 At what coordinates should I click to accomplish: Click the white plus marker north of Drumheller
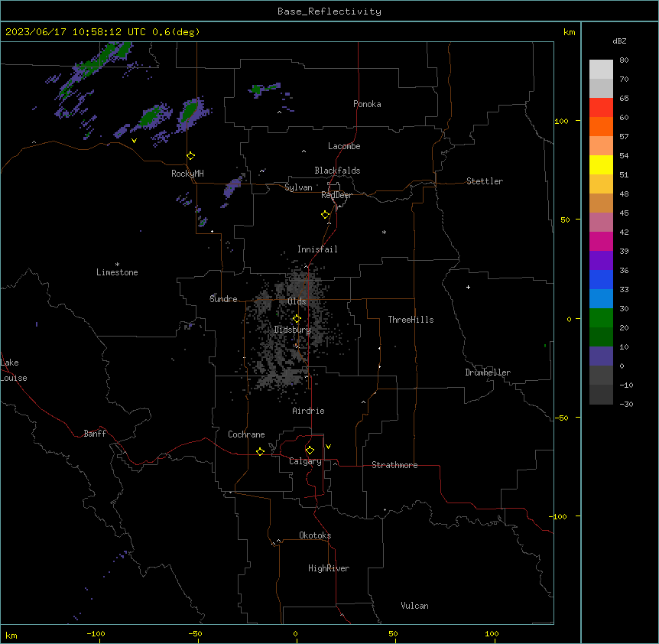pos(468,287)
